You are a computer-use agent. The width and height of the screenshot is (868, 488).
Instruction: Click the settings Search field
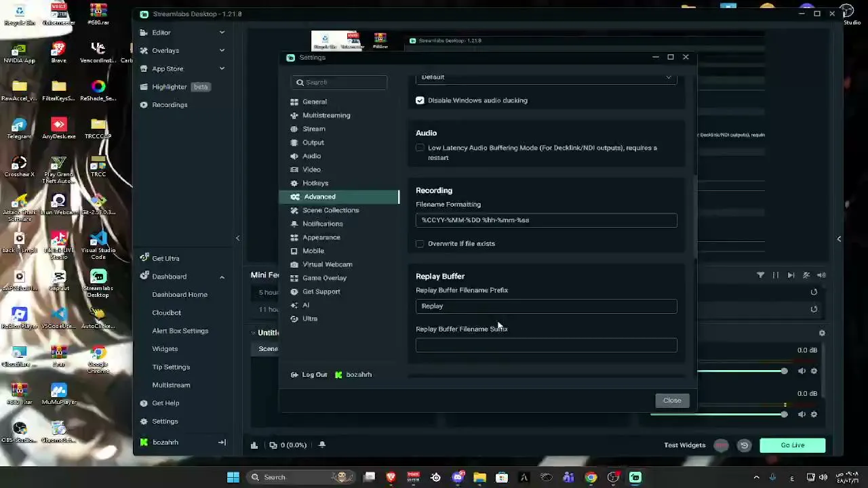point(339,82)
